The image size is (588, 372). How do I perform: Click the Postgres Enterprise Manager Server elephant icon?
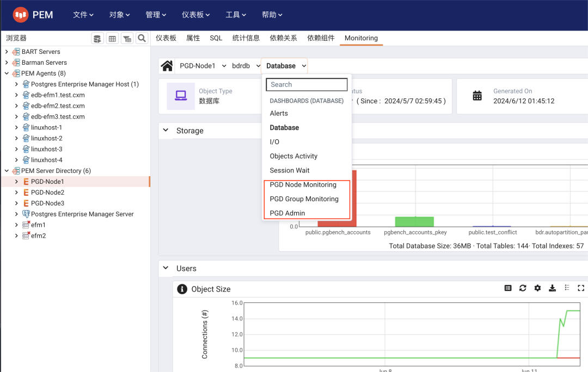click(x=26, y=214)
